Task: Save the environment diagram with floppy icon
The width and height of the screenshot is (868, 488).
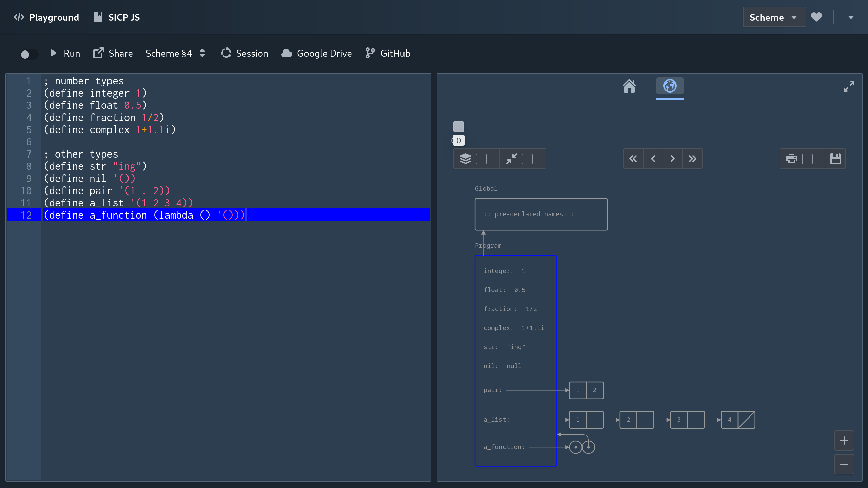Action: [835, 159]
